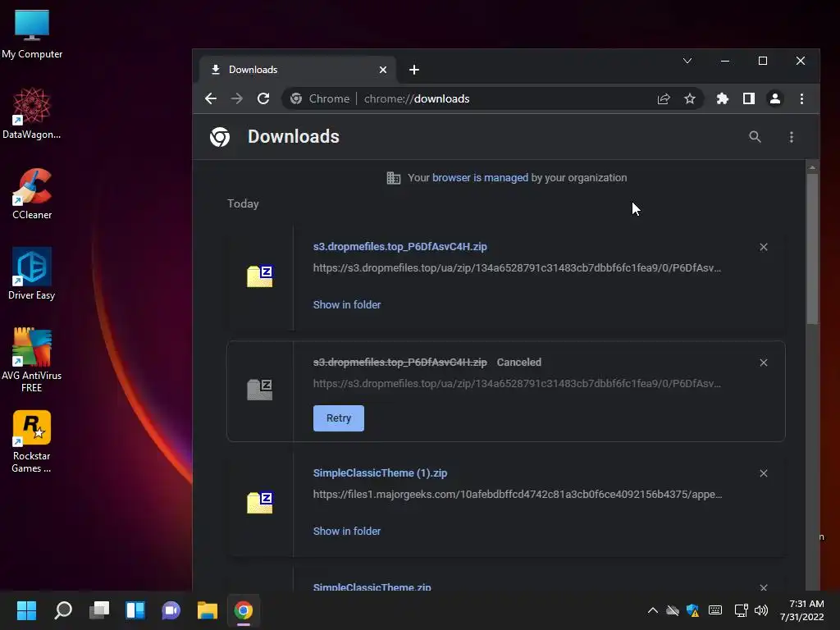Remove the canceled download entry
Viewport: 840px width, 630px height.
point(764,363)
